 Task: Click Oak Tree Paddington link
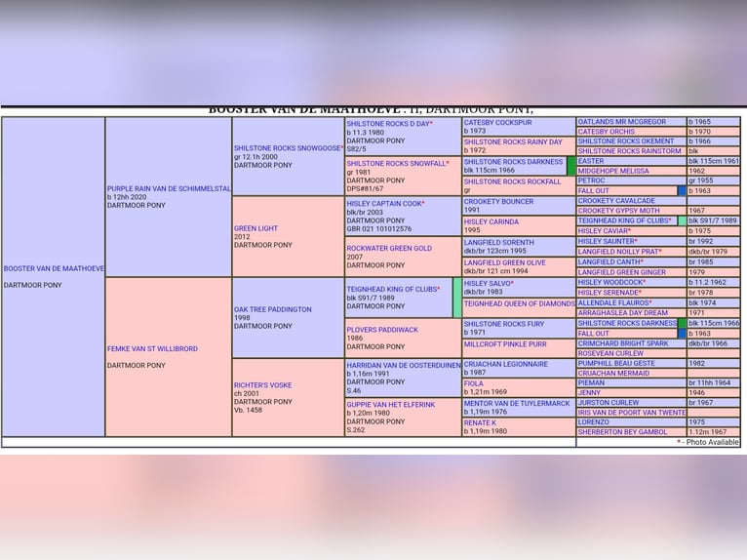coord(273,309)
